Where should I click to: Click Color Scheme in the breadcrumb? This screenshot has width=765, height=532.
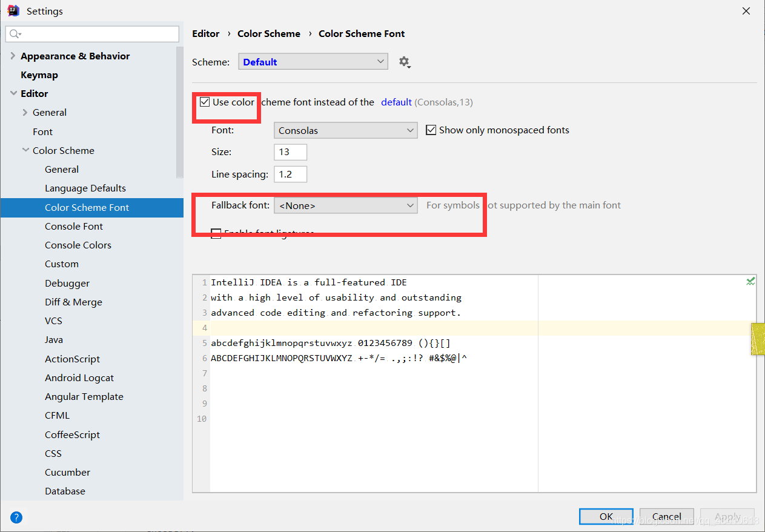(269, 33)
